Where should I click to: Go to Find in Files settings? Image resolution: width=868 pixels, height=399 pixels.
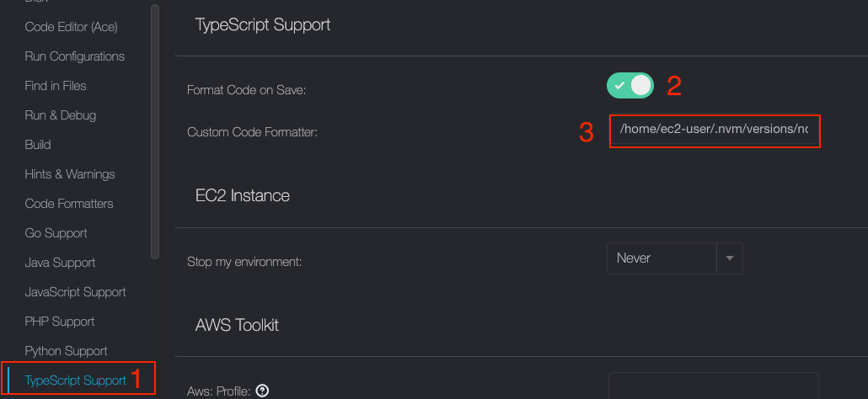(56, 86)
